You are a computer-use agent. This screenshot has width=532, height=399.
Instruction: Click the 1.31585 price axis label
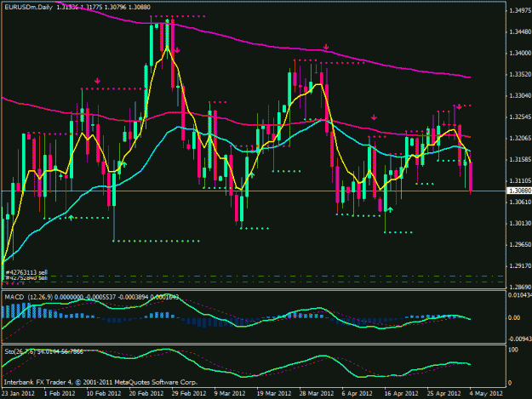pos(520,160)
